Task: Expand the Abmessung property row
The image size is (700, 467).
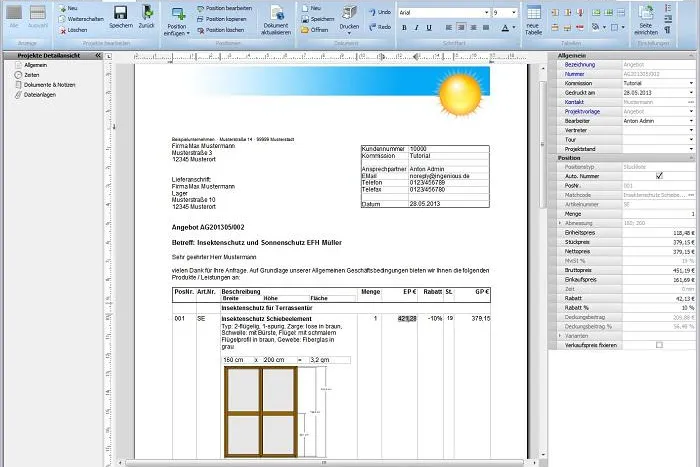Action: [x=560, y=223]
